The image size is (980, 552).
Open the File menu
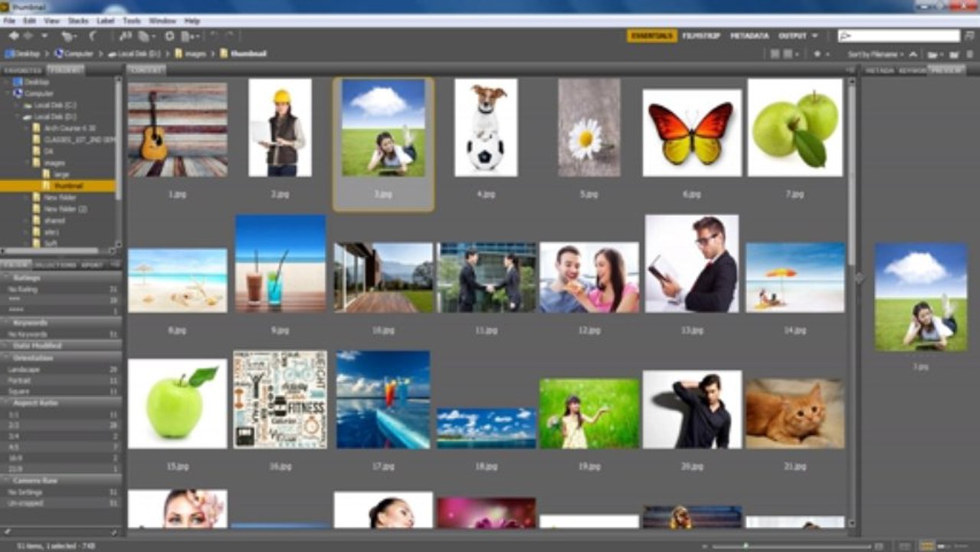coord(9,21)
